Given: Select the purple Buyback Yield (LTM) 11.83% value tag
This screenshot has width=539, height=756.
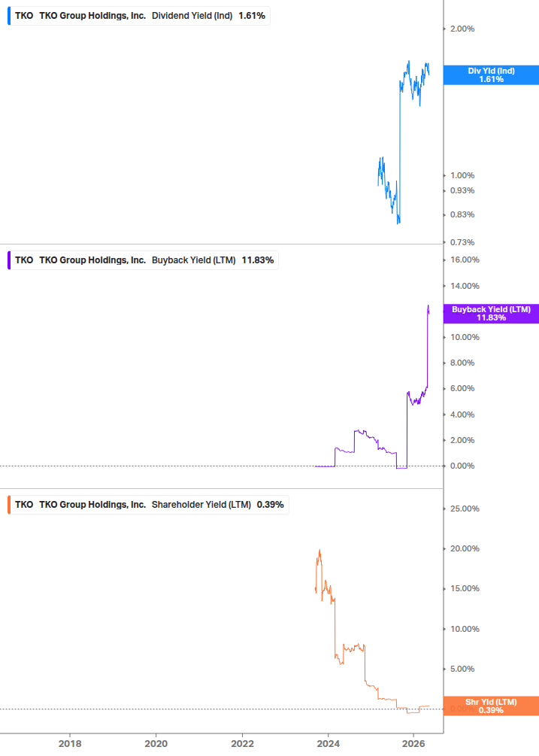Looking at the screenshot, I should click(x=491, y=314).
